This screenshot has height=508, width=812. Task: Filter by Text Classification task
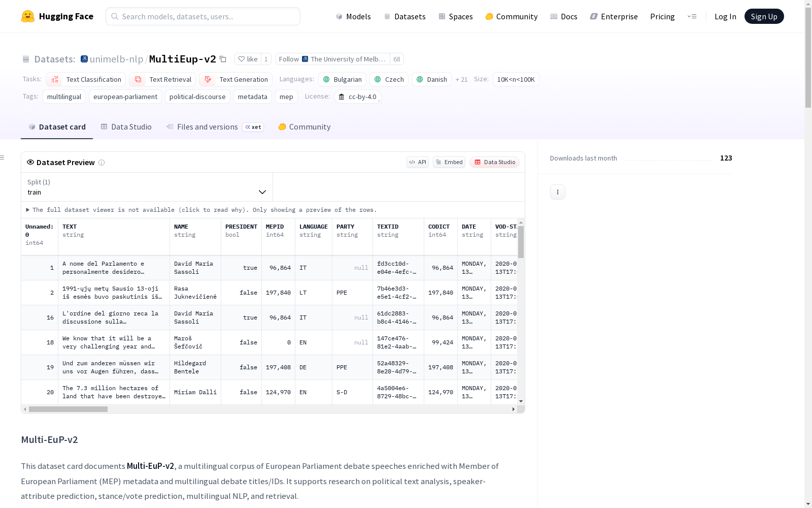click(86, 79)
